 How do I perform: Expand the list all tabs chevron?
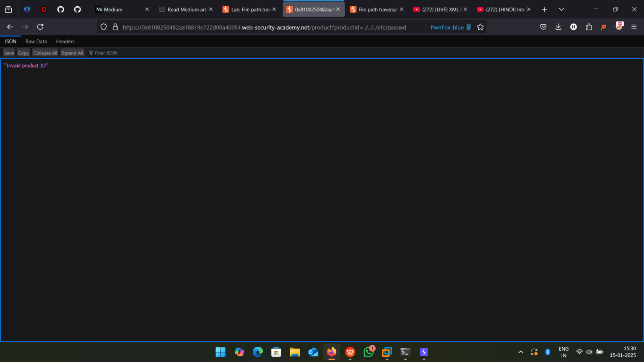pos(561,9)
